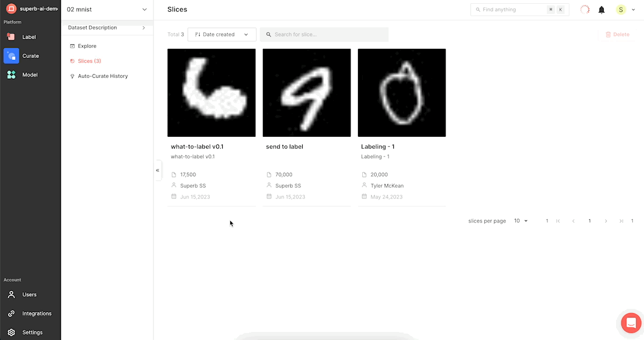
Task: Focus the Search for slice field
Action: [324, 34]
